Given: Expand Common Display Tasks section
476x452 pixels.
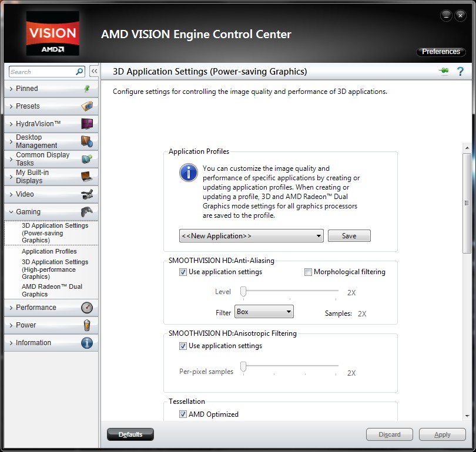Looking at the screenshot, I should tap(51, 159).
